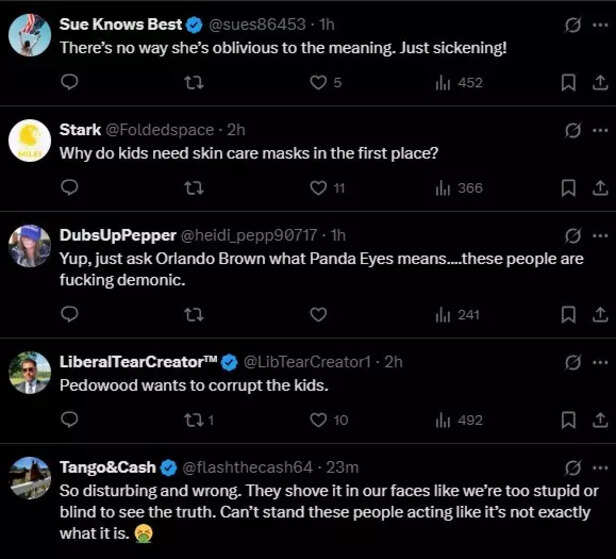This screenshot has width=616, height=559.
Task: Retweet Sue Knows Best's tweet
Action: point(193,83)
